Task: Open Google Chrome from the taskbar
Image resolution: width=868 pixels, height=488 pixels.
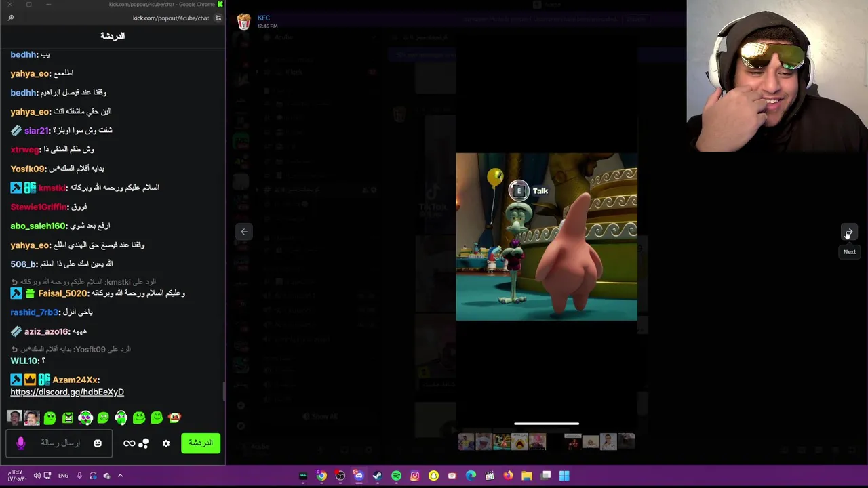Action: pyautogui.click(x=321, y=476)
